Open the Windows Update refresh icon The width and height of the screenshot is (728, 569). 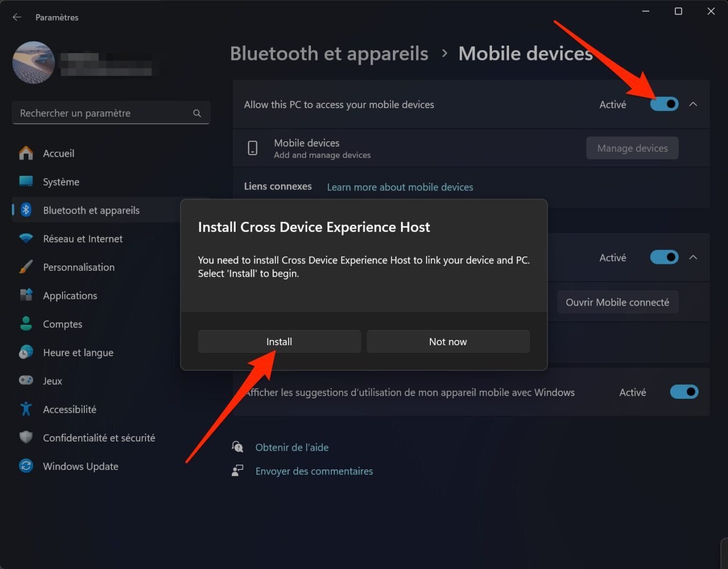point(26,466)
